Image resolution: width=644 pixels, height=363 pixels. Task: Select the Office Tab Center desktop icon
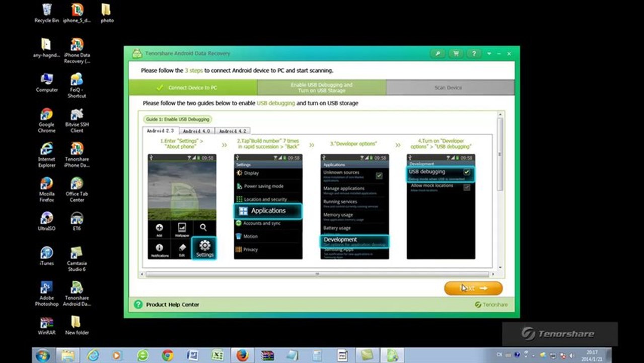(x=77, y=189)
